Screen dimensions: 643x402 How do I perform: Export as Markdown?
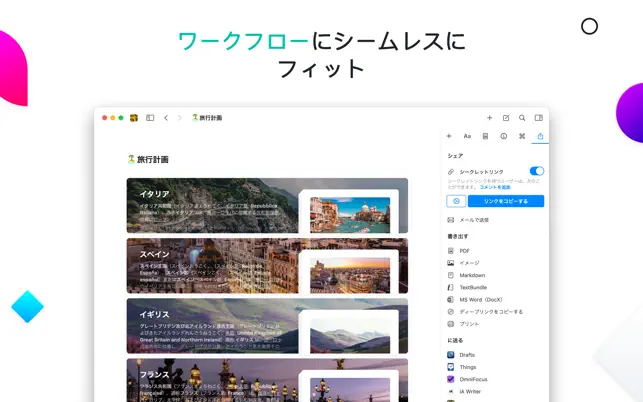[x=472, y=275]
